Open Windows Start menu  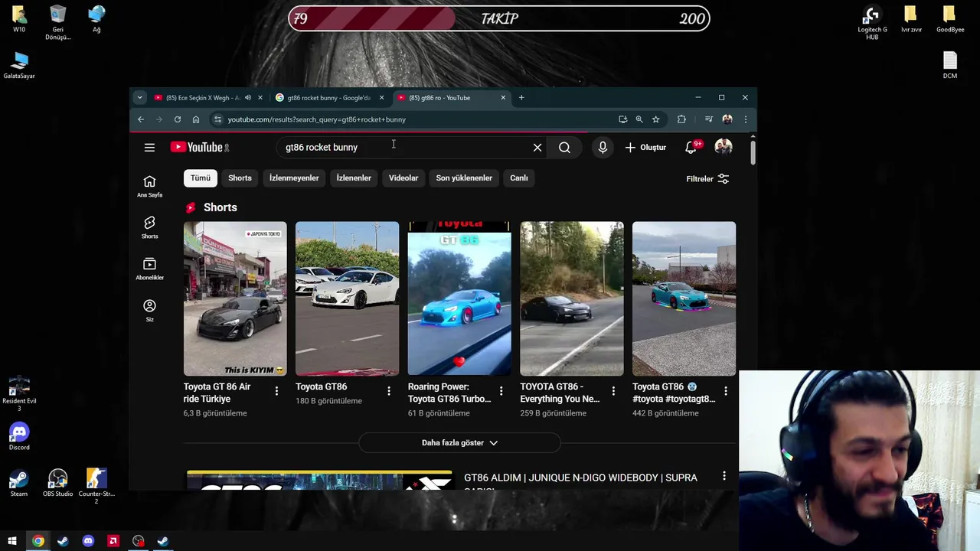pos(12,541)
